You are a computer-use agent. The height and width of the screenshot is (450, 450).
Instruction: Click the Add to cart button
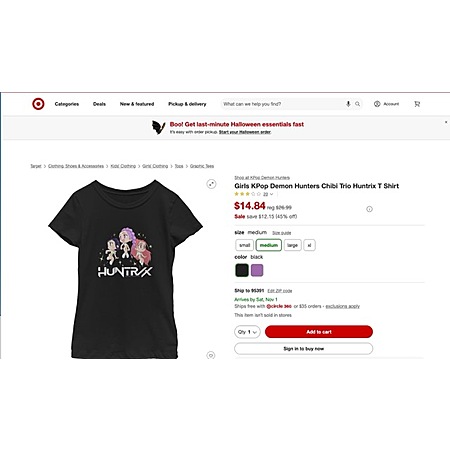pos(319,332)
